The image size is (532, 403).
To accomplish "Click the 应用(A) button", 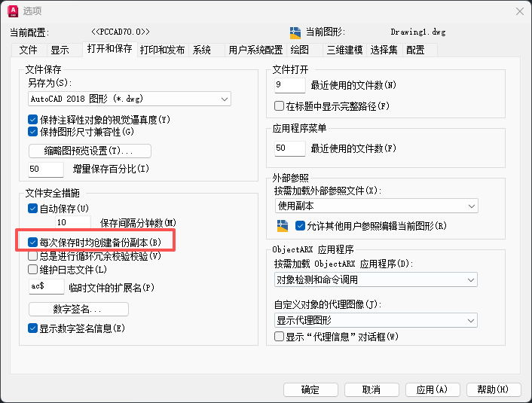I will [433, 389].
